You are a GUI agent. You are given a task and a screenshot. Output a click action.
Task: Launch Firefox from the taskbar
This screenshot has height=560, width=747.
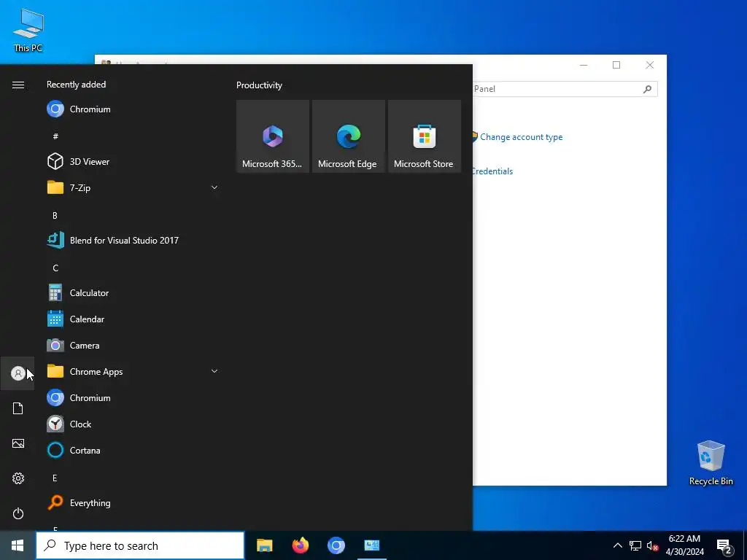point(300,545)
